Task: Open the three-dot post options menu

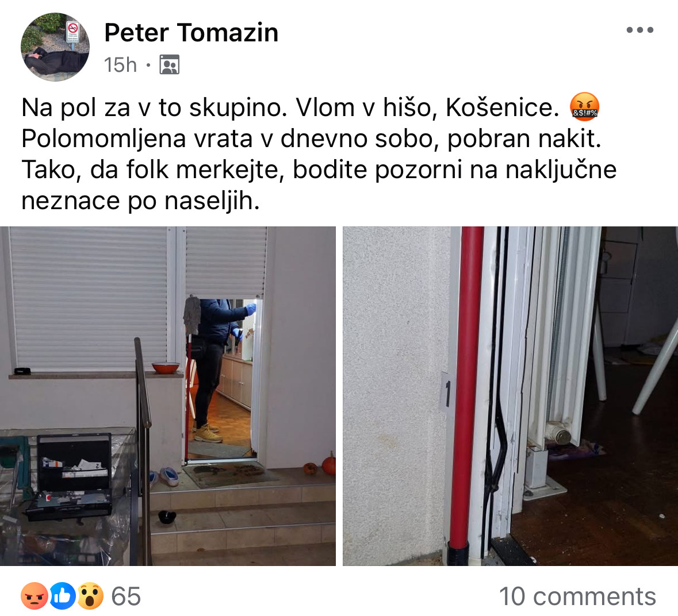Action: pos(640,30)
